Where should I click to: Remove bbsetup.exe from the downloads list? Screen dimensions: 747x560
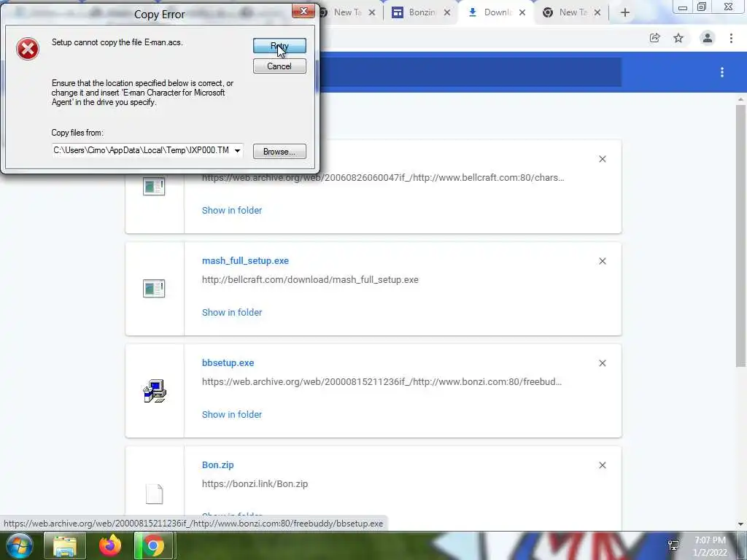click(603, 363)
